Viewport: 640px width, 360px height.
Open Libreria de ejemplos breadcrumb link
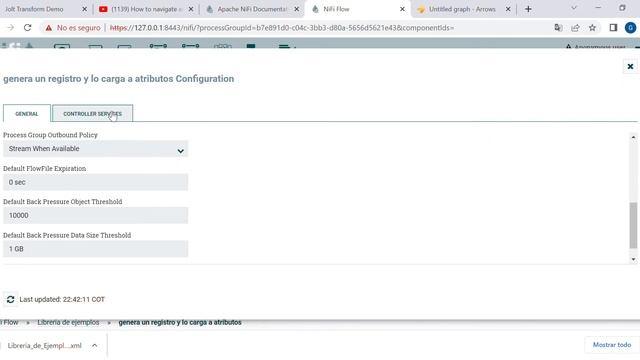coord(68,322)
